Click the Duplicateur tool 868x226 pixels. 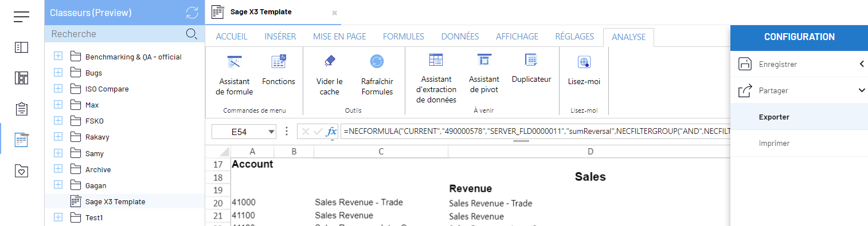tap(531, 68)
